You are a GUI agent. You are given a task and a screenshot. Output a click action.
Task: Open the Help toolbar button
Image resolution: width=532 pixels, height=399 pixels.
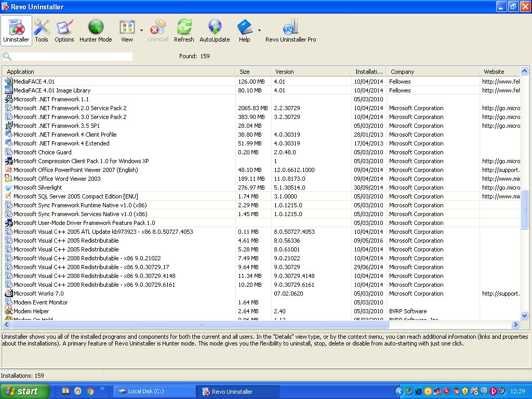point(244,31)
